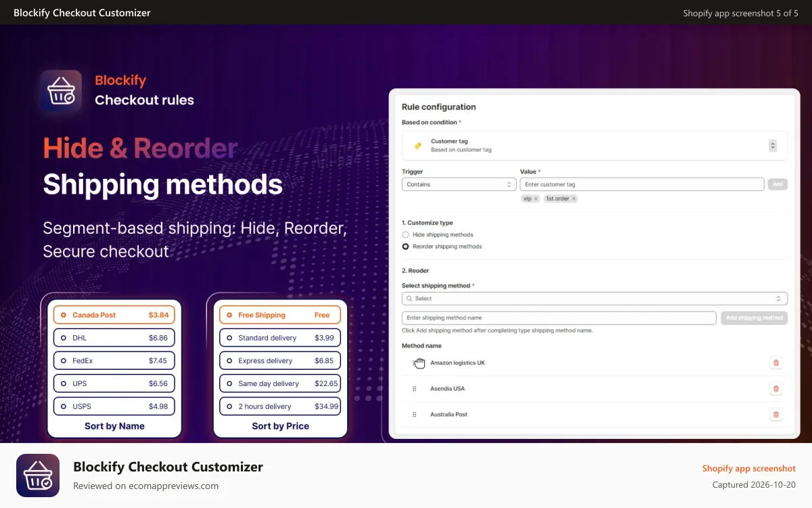Click the Sort by Price label
Screen dimensions: 812x508
[280, 426]
